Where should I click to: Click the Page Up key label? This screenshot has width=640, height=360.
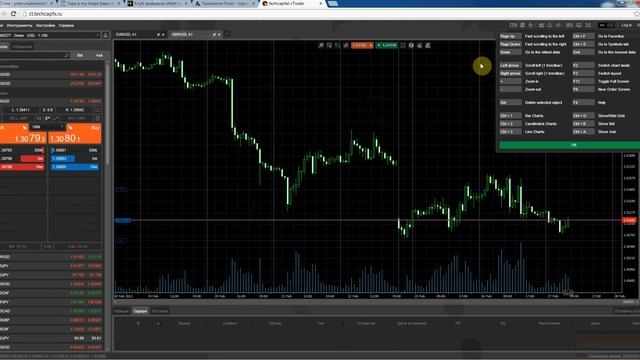tap(510, 36)
